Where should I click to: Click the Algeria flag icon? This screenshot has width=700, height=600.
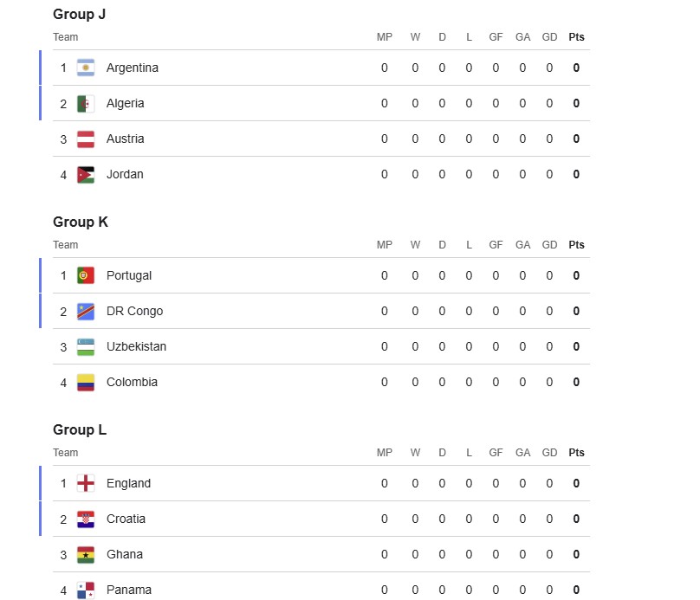click(85, 103)
